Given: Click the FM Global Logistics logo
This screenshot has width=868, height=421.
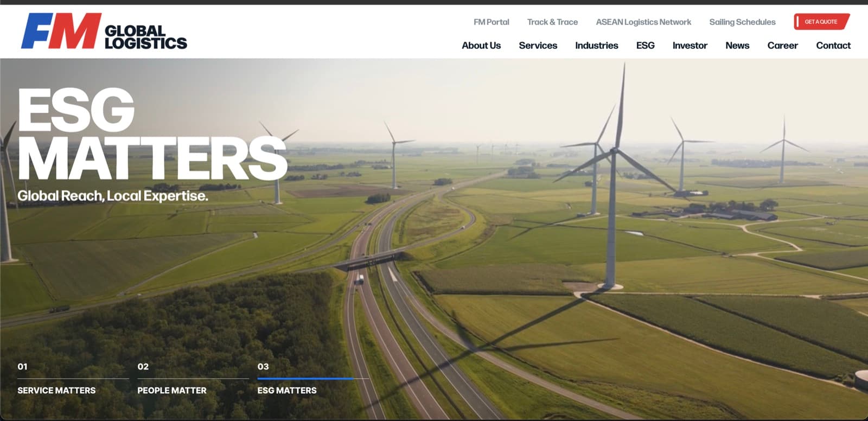Looking at the screenshot, I should 104,31.
